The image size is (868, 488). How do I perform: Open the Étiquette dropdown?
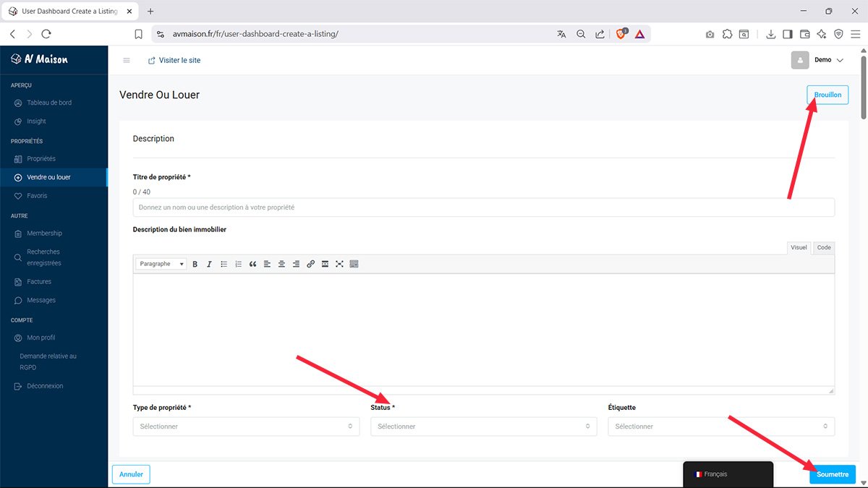tap(721, 427)
